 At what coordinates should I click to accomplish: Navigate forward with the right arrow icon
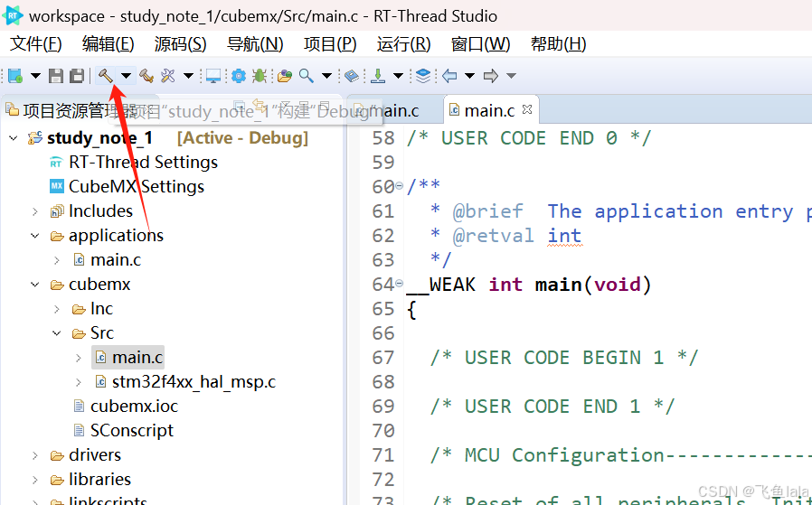coord(490,76)
